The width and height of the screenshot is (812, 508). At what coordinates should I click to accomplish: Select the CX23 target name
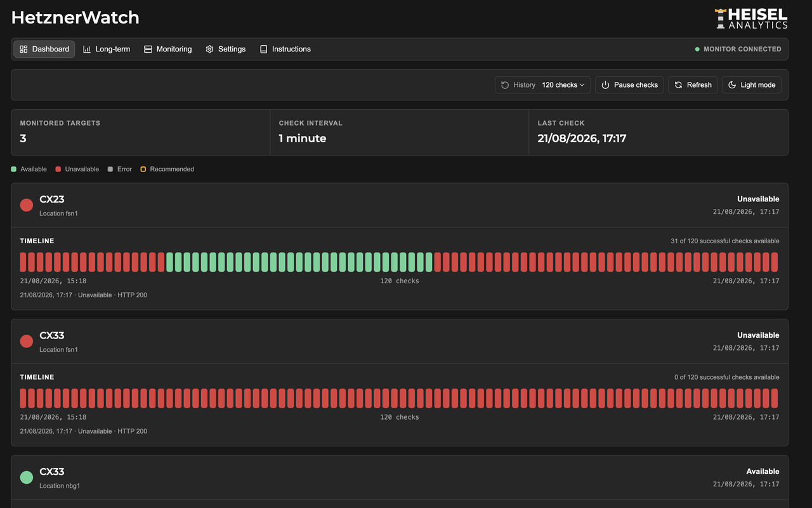52,199
